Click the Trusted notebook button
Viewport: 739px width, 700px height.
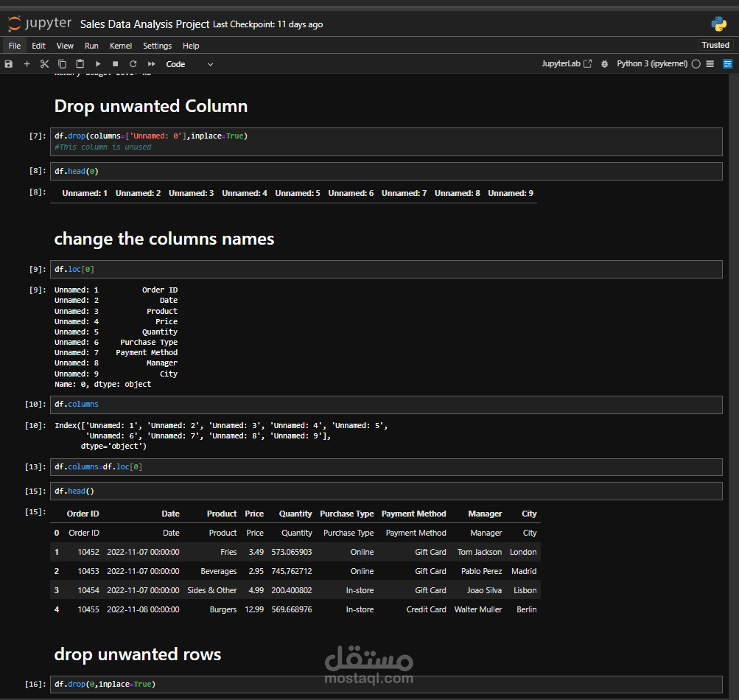coord(715,45)
